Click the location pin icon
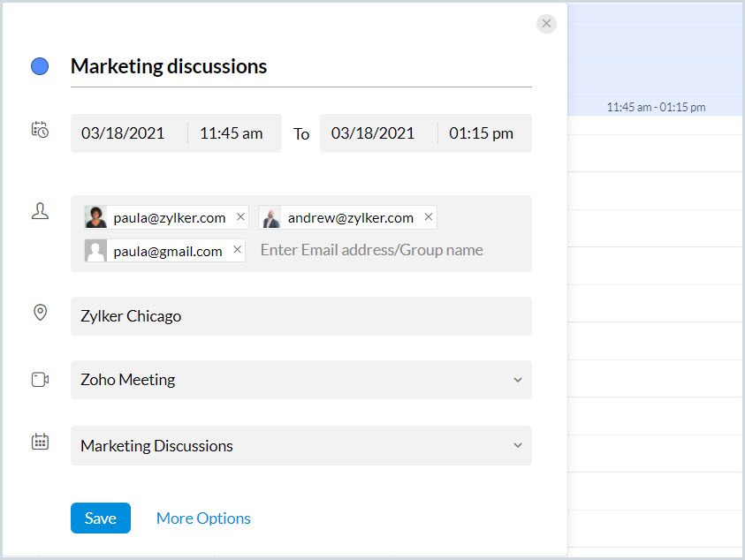This screenshot has height=560, width=745. pyautogui.click(x=40, y=313)
